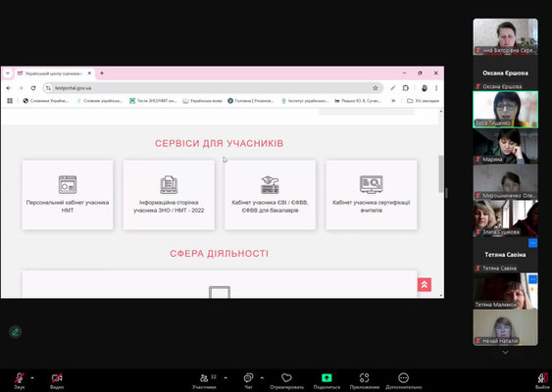Open the Тести ЗНО/НМТ bookmark
The height and width of the screenshot is (392, 552).
click(x=153, y=101)
